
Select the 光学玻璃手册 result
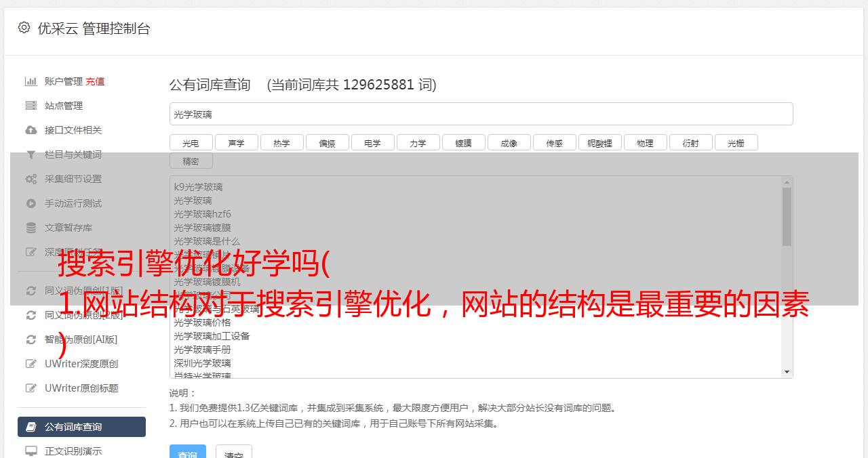(202, 350)
